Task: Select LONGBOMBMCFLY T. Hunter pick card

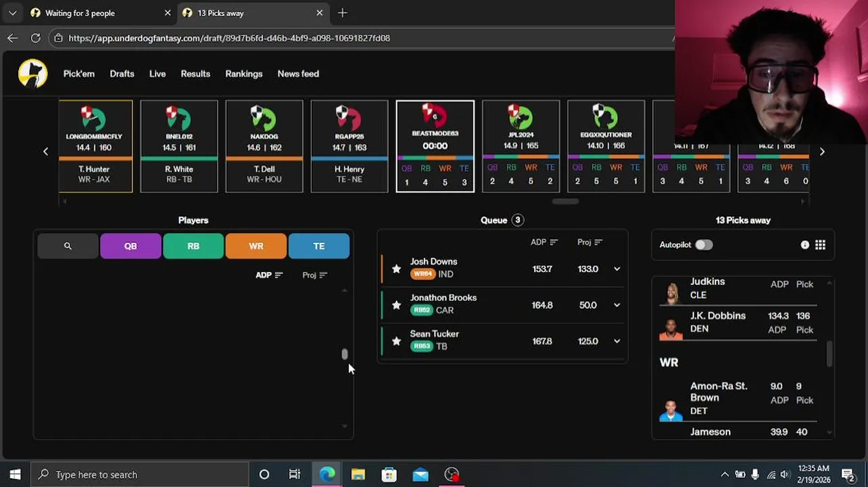Action: (x=94, y=146)
